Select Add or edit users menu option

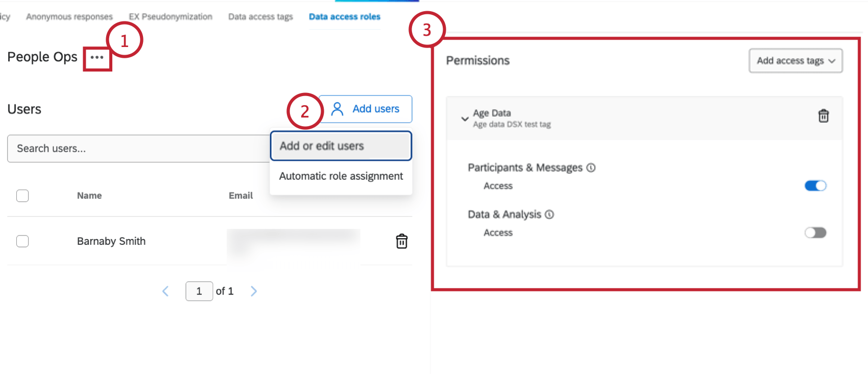341,146
